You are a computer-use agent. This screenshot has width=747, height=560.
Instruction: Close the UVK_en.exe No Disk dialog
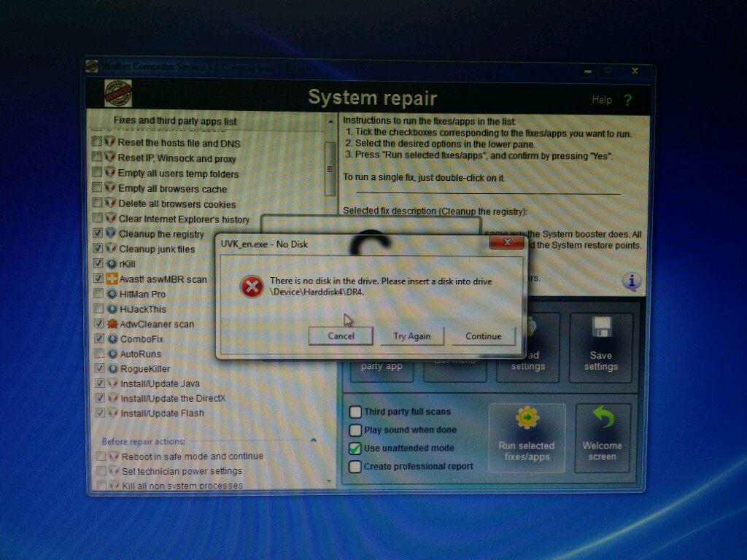click(x=506, y=242)
